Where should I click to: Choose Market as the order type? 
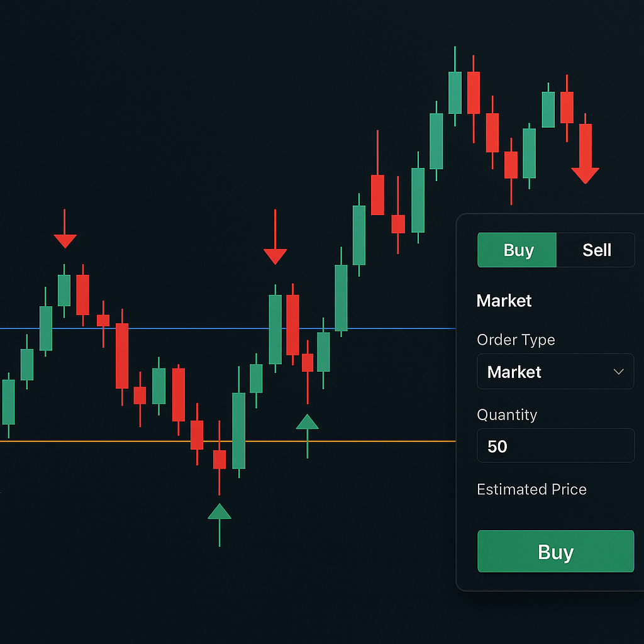(555, 372)
